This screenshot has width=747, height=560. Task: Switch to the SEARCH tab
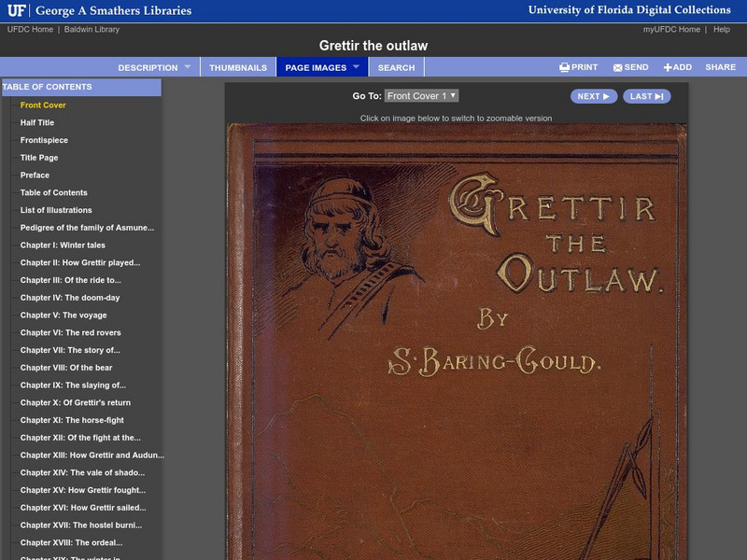coord(398,67)
